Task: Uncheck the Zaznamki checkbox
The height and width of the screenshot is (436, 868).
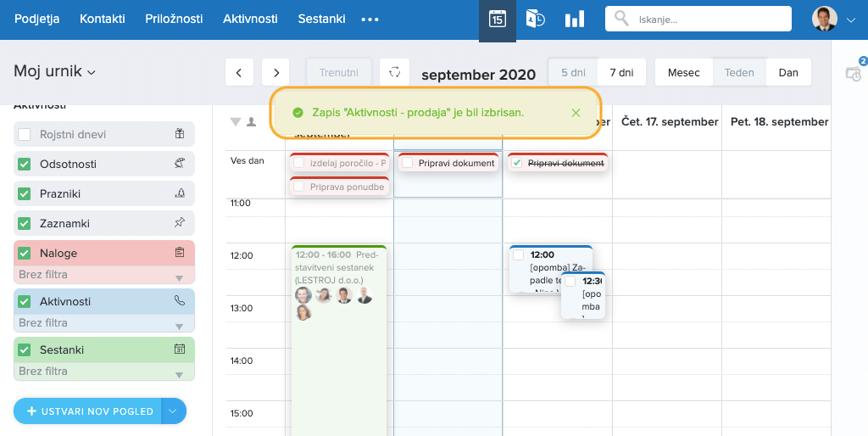Action: [25, 223]
